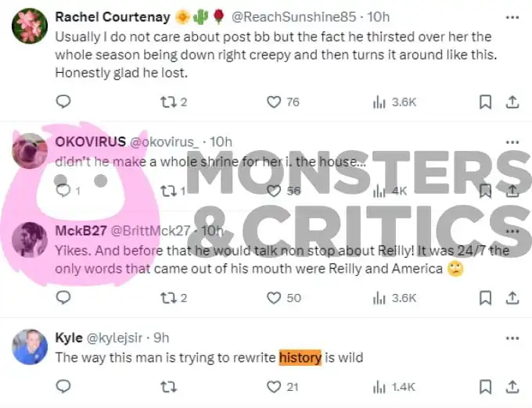Retweet Rachel Courtenay's post
532x408 pixels.
pos(174,102)
